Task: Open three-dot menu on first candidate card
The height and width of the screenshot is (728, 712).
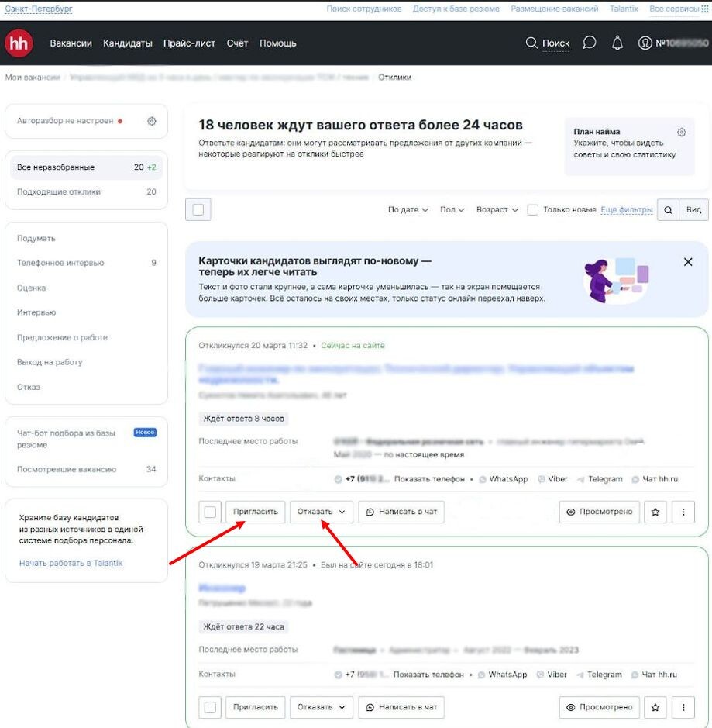Action: [683, 512]
